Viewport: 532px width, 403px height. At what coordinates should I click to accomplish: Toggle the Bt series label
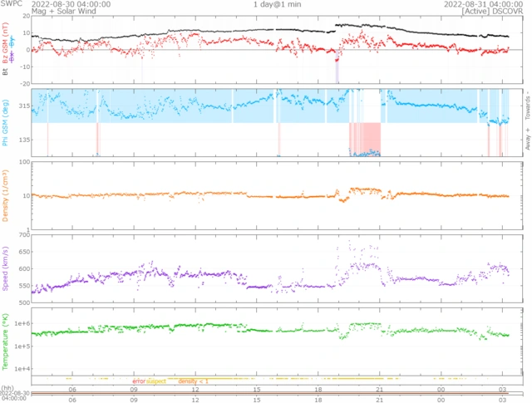point(6,73)
